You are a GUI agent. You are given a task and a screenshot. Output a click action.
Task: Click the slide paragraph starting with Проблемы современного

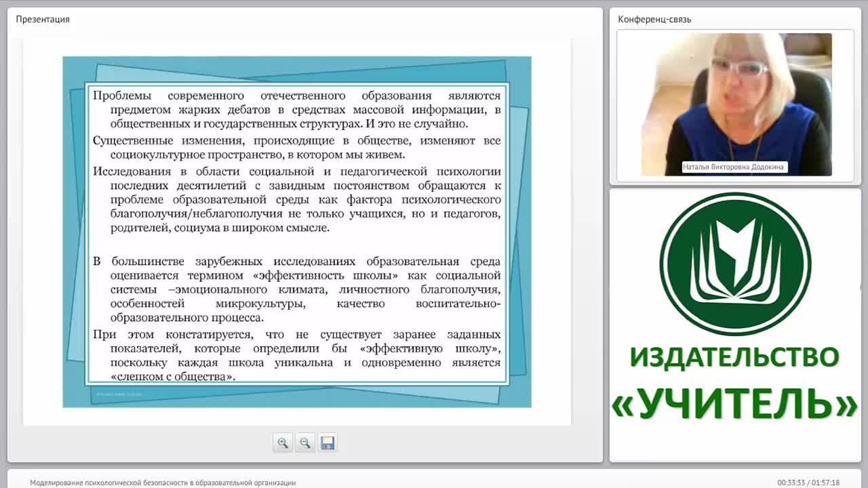297,110
